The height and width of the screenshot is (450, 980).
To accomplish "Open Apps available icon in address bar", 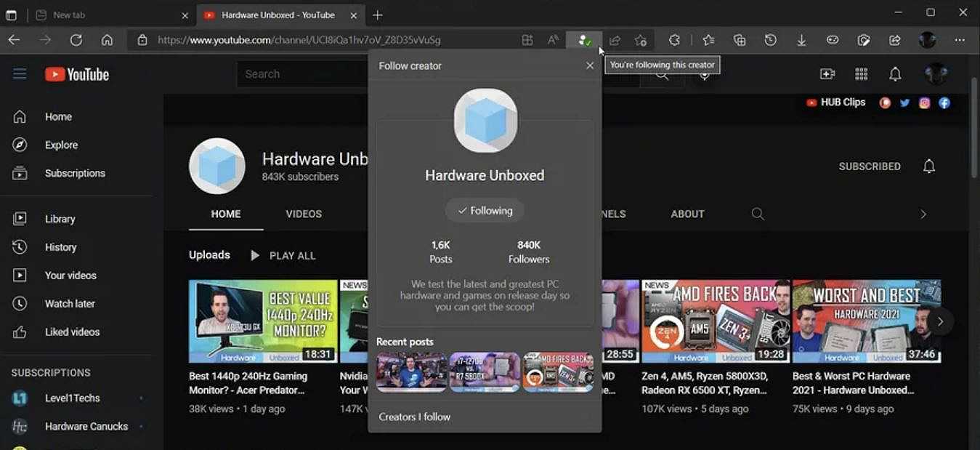I will [x=527, y=41].
